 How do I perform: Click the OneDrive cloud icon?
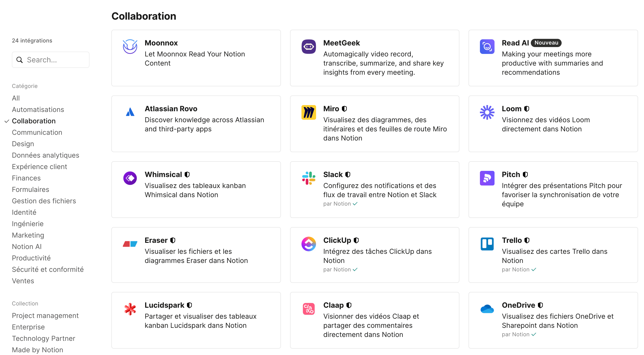[x=487, y=309]
